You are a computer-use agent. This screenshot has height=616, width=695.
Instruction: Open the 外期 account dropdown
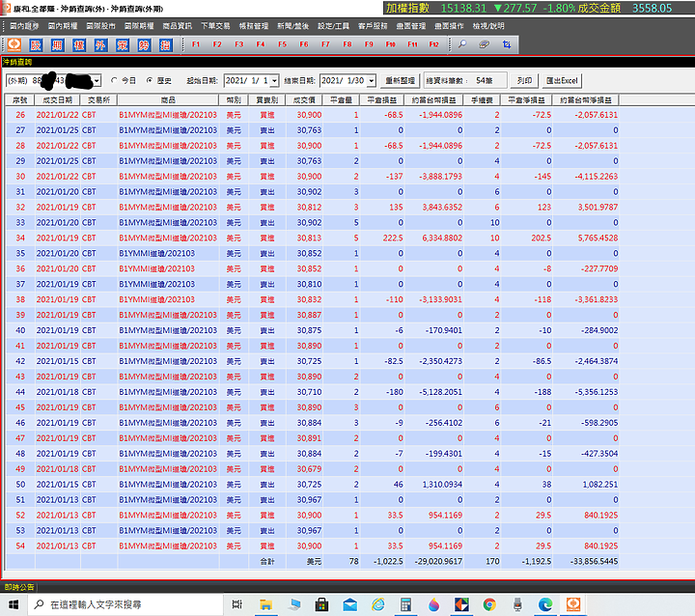(97, 81)
